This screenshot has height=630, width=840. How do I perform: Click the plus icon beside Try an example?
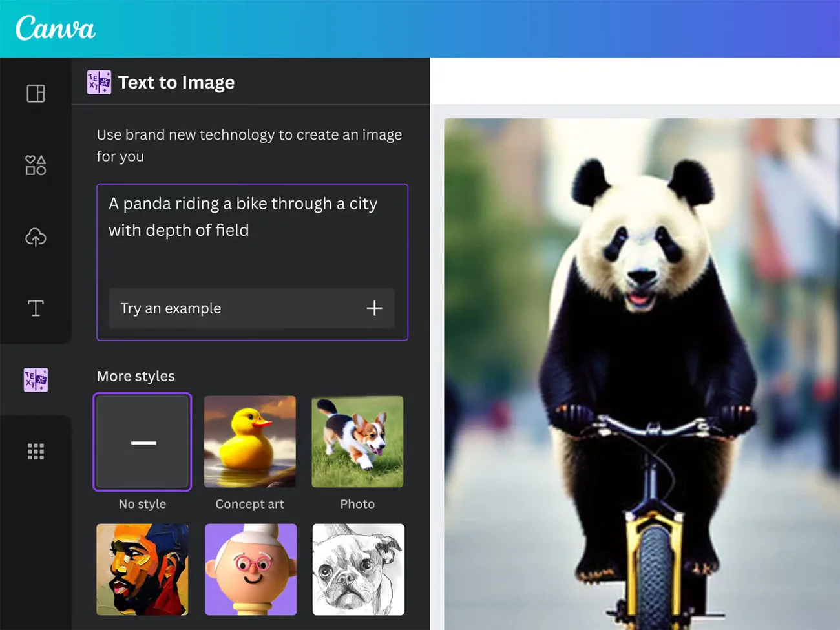(374, 308)
